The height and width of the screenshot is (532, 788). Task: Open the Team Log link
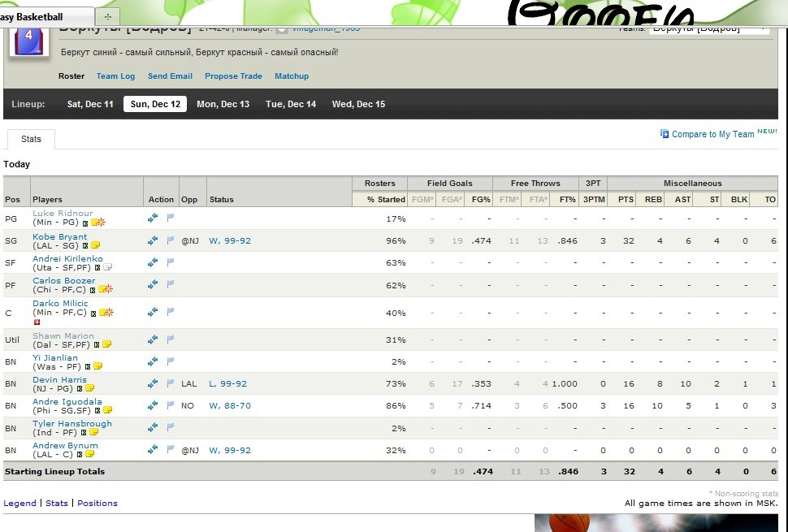pos(115,76)
